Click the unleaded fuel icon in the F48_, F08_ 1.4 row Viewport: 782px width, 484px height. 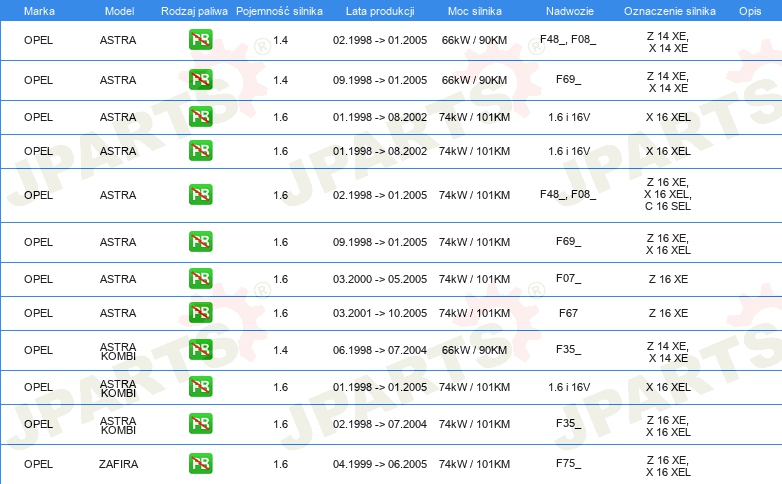coord(200,40)
